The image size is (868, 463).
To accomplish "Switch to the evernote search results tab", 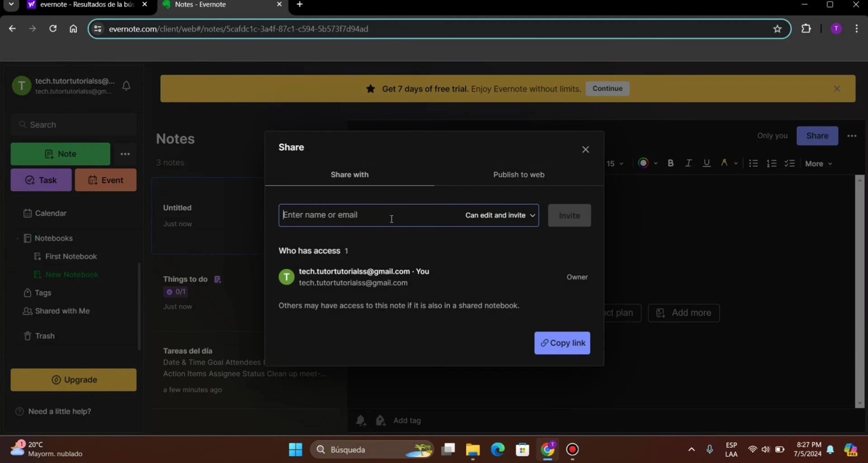I will [x=87, y=5].
